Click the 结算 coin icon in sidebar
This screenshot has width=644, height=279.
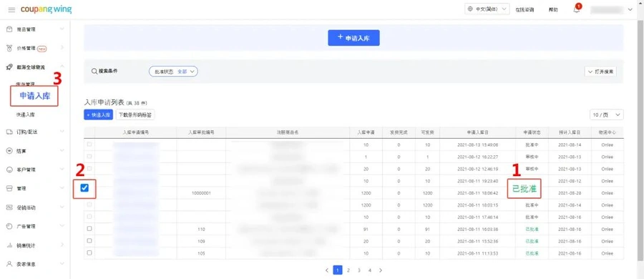point(9,151)
